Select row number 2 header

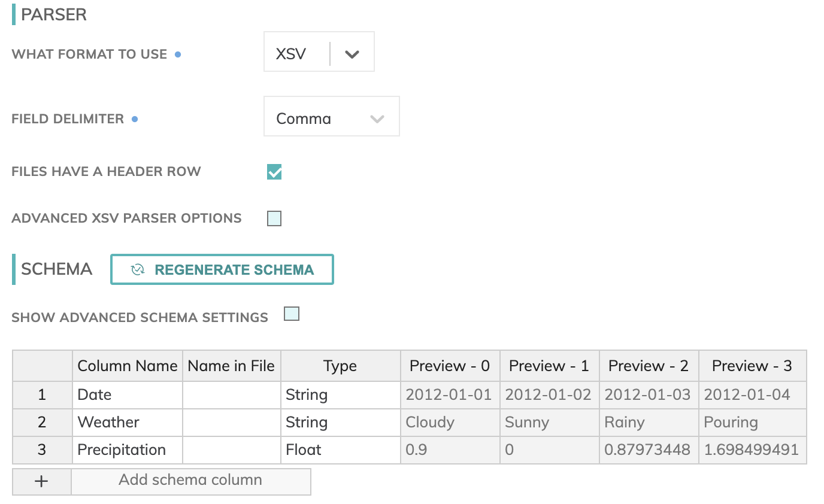point(42,422)
